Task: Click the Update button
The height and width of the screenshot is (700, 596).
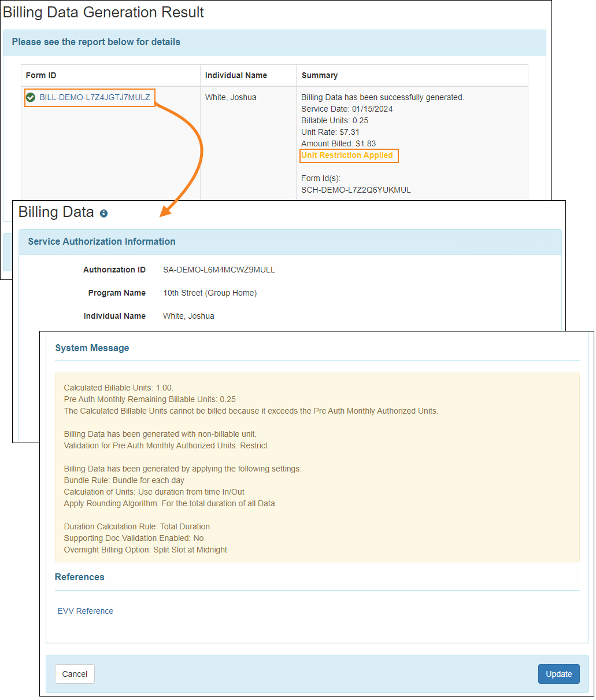Action: click(558, 673)
